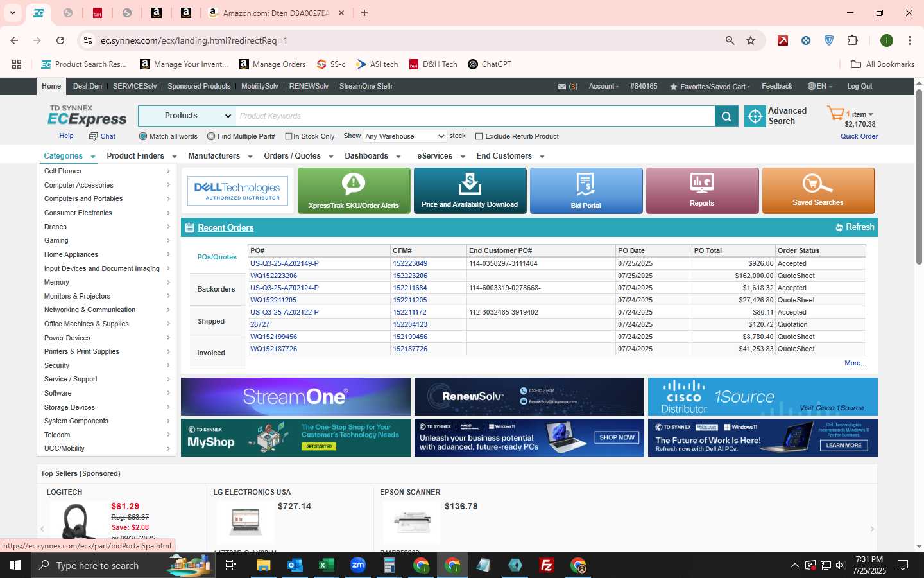Open ASI tech bookmark
924x578 pixels.
coord(377,64)
